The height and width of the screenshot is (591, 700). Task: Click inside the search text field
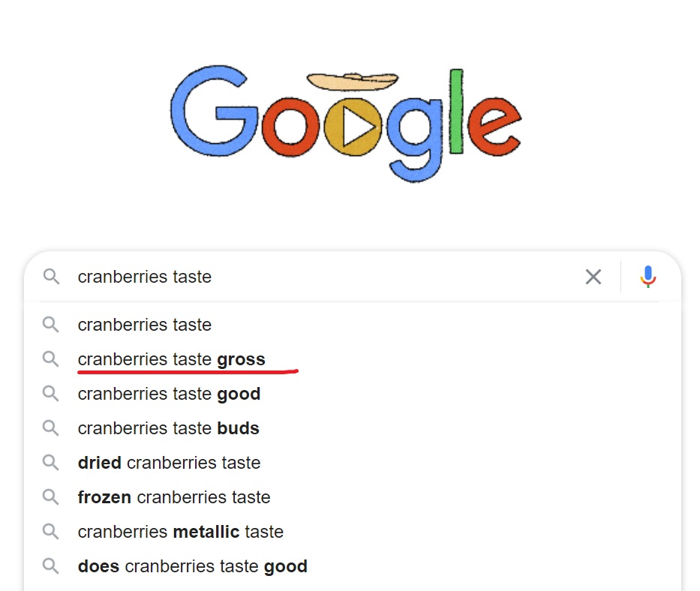[x=326, y=277]
